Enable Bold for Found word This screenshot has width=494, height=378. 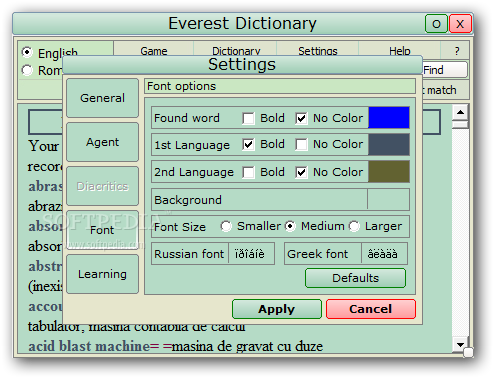coord(248,118)
